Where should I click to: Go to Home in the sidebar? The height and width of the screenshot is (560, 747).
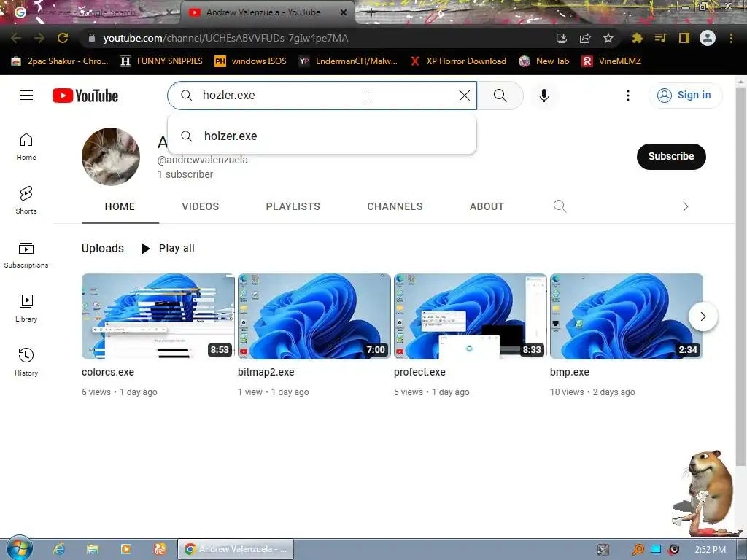(x=26, y=147)
